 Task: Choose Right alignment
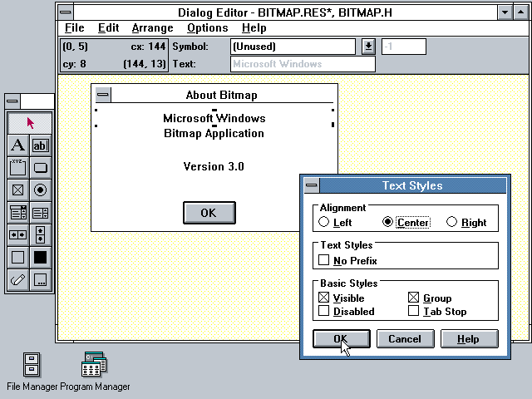point(466,222)
